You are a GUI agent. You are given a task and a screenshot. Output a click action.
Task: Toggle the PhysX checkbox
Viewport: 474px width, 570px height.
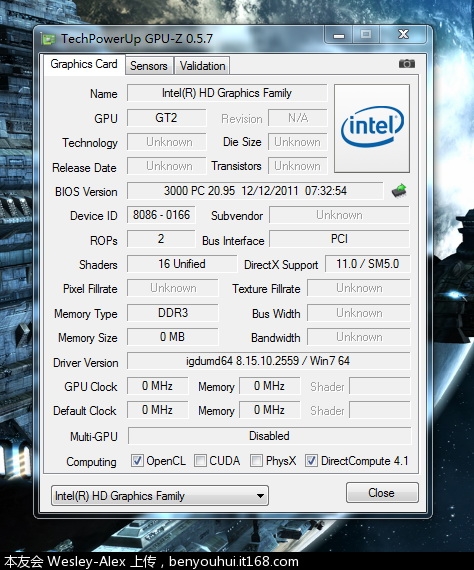tap(256, 461)
